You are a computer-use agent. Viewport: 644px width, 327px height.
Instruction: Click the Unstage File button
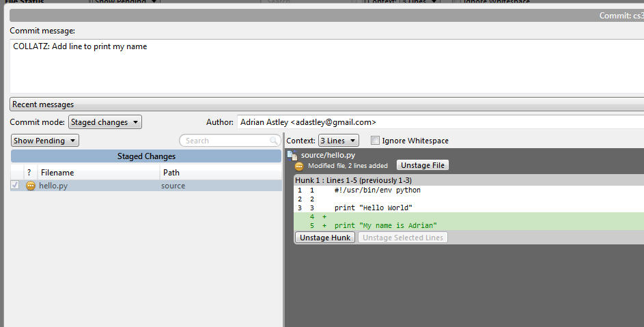tap(423, 165)
